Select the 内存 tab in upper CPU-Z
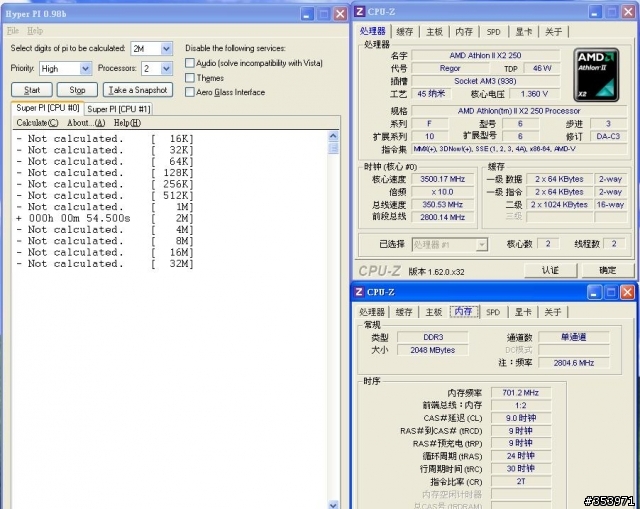The width and height of the screenshot is (640, 509). click(x=464, y=32)
